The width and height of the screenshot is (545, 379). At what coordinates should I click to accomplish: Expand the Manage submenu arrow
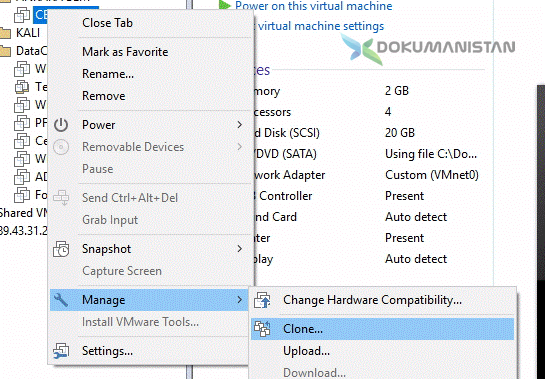239,299
